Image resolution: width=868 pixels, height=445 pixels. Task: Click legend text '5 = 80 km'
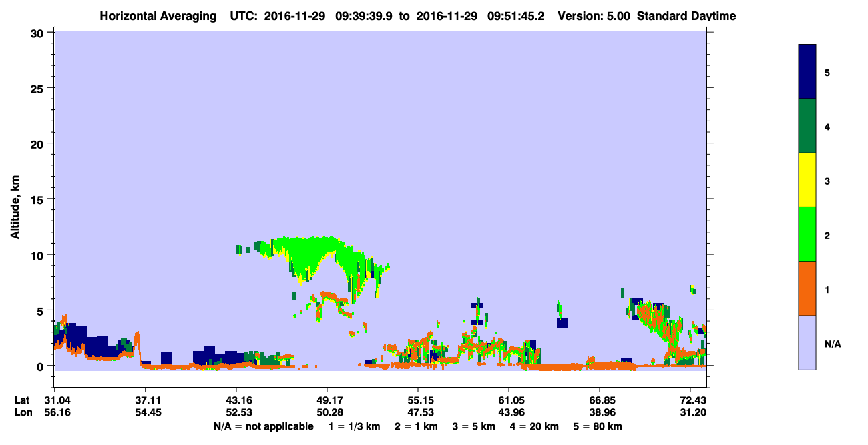tap(598, 426)
